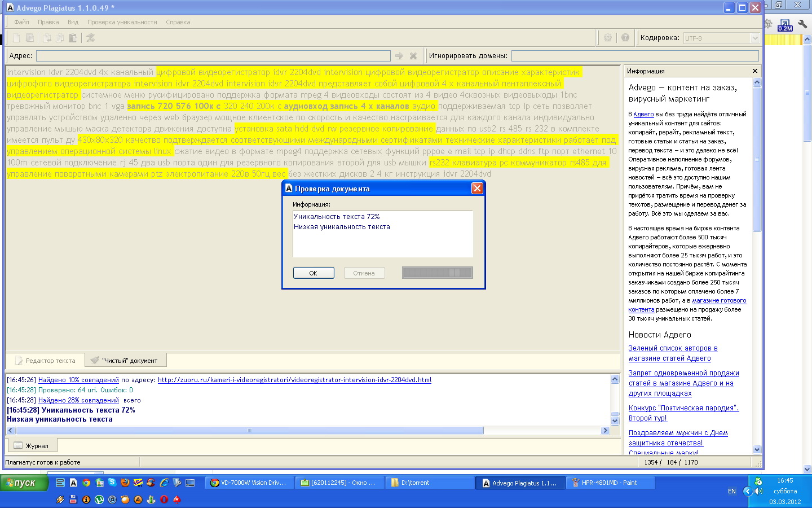The height and width of the screenshot is (508, 812).
Task: Click the volume speaker tray icon
Action: click(758, 491)
